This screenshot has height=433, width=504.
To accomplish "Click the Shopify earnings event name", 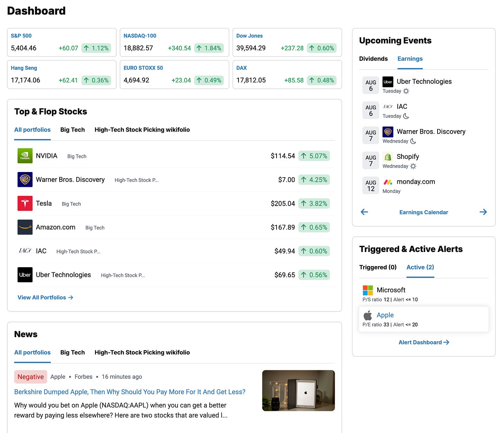I will coord(408,156).
